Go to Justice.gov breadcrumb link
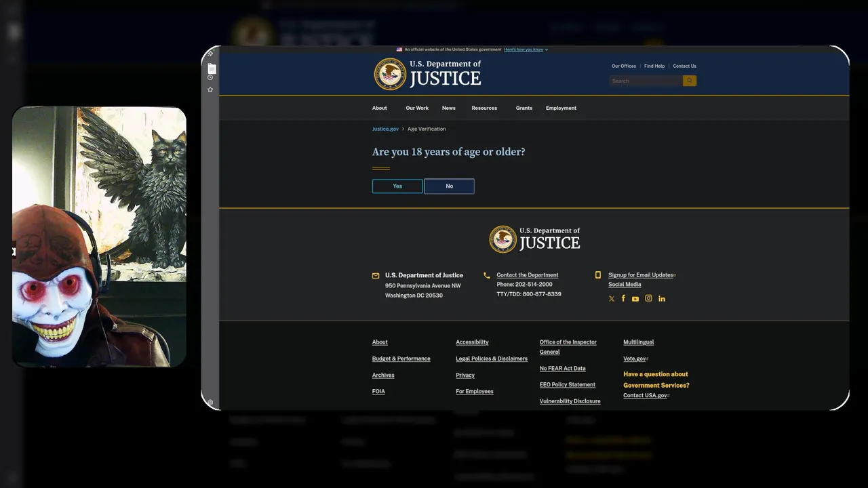868x488 pixels. (x=385, y=129)
